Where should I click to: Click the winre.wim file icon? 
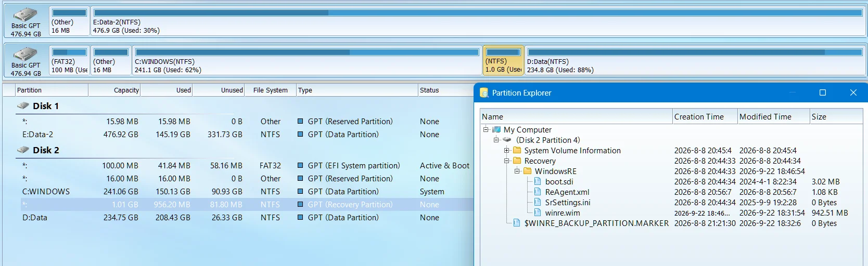tap(538, 212)
